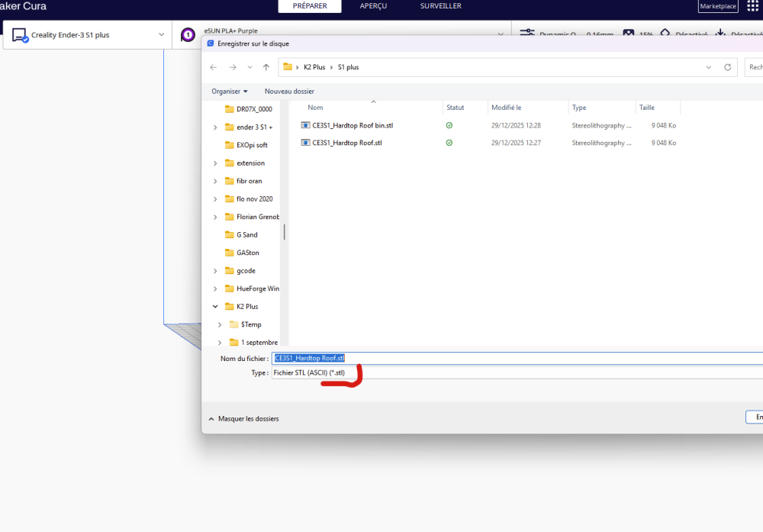This screenshot has height=532, width=763.
Task: Open the Marketplace button
Action: point(718,6)
